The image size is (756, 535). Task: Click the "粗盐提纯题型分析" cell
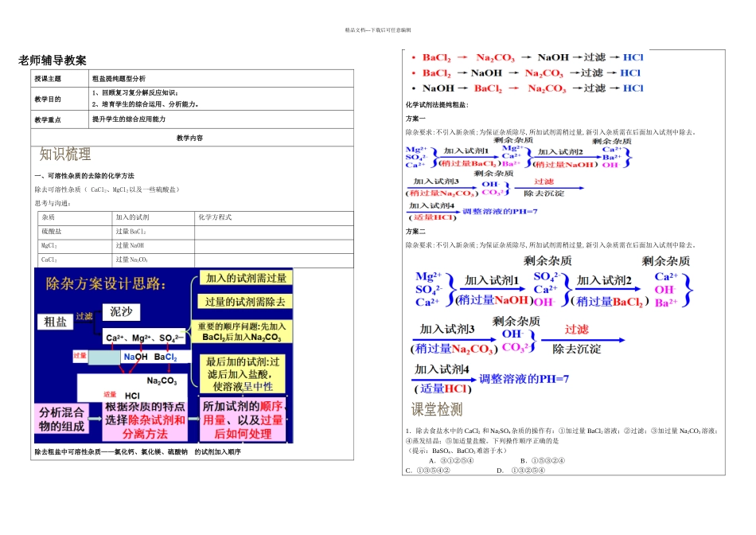pyautogui.click(x=221, y=79)
